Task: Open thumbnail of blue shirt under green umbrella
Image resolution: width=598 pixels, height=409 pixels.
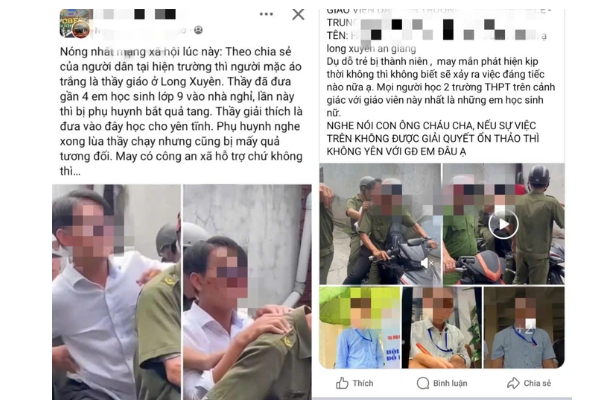Action: pyautogui.click(x=360, y=327)
